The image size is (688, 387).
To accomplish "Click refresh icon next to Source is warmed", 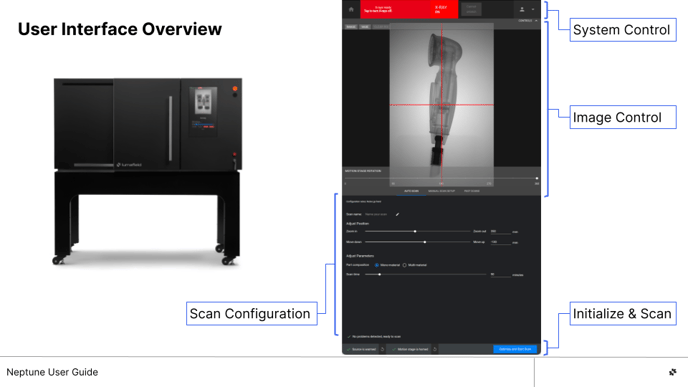I will 382,349.
